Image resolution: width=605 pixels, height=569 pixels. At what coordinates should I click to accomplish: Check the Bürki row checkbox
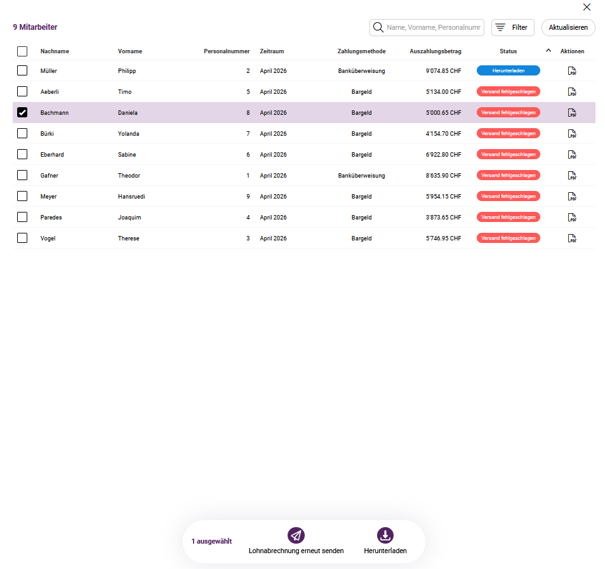click(x=22, y=133)
